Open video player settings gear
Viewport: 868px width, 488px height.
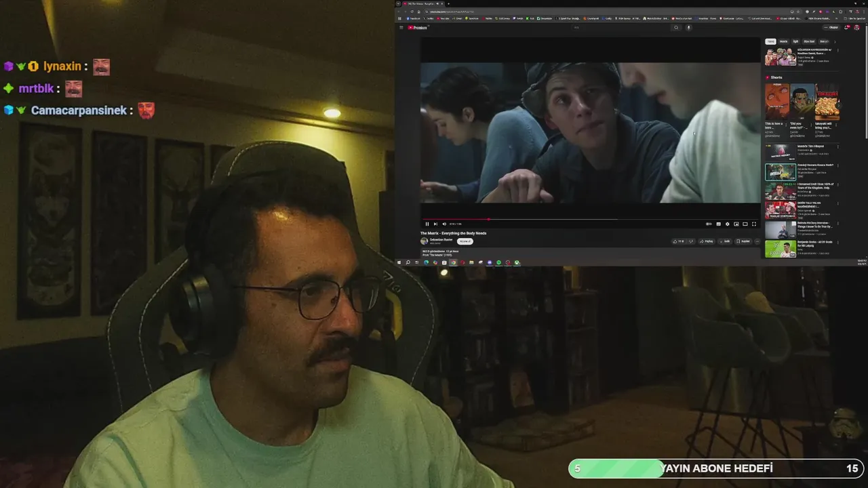coord(727,224)
